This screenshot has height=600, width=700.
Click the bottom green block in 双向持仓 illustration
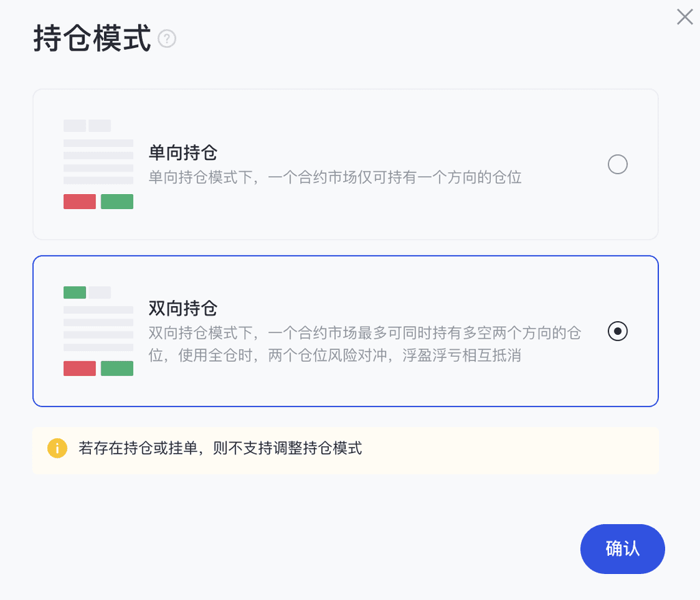[117, 368]
